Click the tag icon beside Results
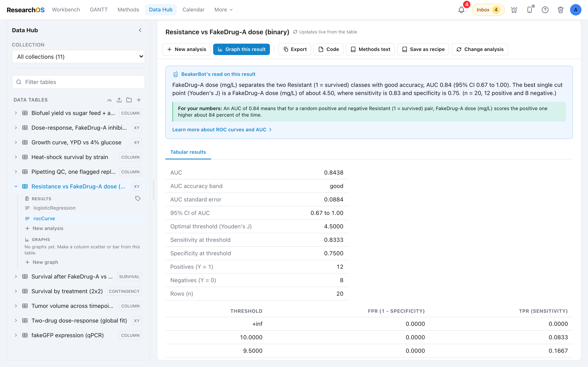 click(138, 199)
